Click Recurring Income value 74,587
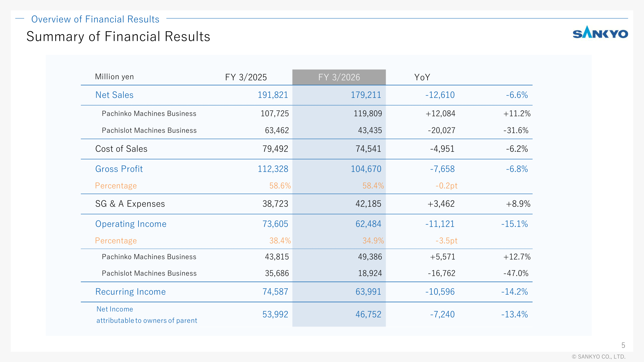This screenshot has width=644, height=362. coord(275,292)
